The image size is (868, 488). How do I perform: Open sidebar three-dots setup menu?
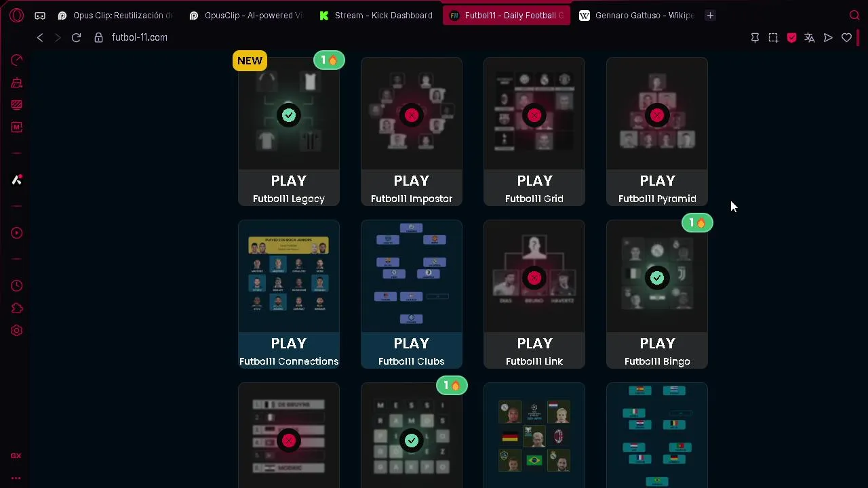[16, 478]
